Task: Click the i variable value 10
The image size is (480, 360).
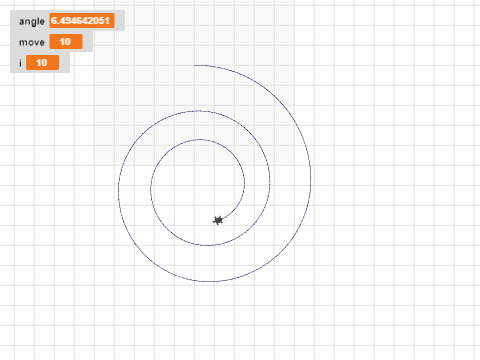Action: pyautogui.click(x=43, y=63)
